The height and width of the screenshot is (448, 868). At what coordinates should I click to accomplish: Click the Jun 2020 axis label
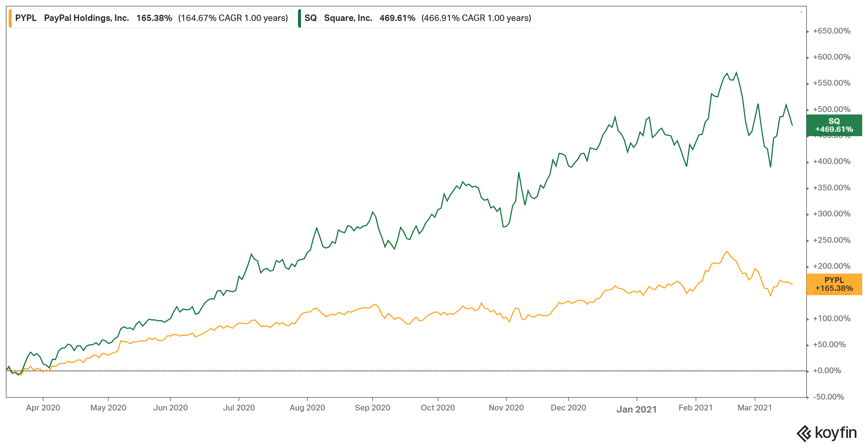170,408
